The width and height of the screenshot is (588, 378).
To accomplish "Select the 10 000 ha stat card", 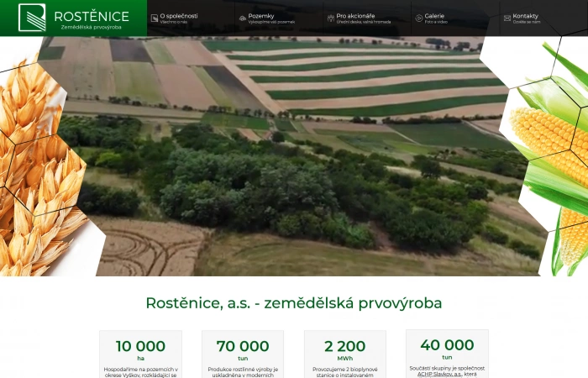I will click(x=140, y=354).
